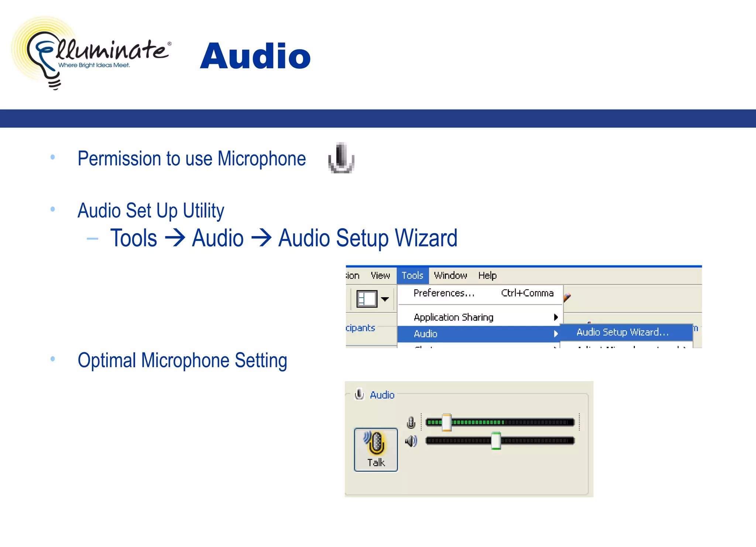Select Preferences in the Tools menu
The height and width of the screenshot is (547, 756).
coord(444,293)
